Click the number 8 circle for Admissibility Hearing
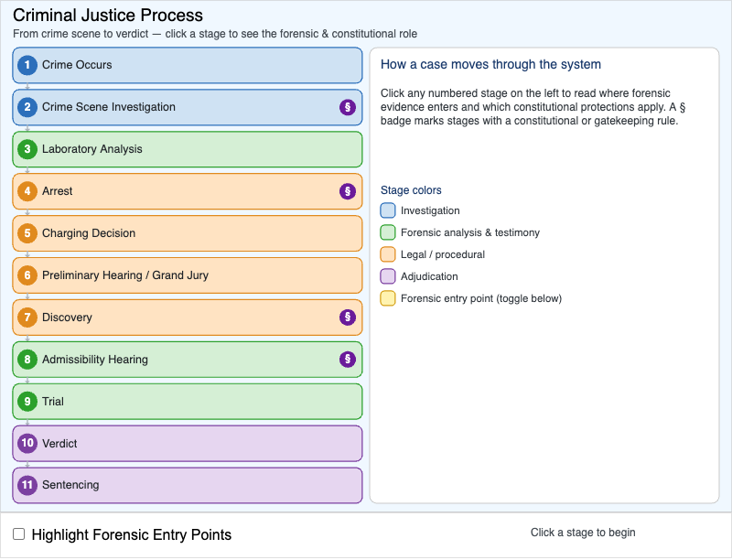 click(27, 359)
